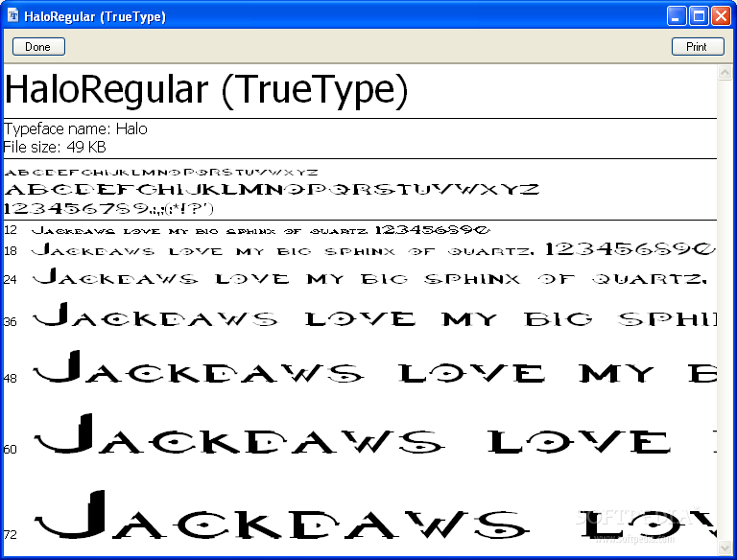Click the Done button
Viewport: 737px width, 560px height.
pos(38,47)
